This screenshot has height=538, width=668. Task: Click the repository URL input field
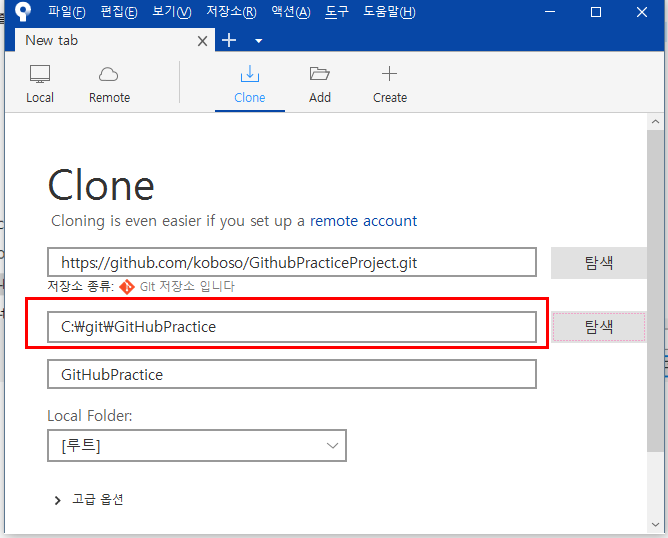[x=292, y=262]
